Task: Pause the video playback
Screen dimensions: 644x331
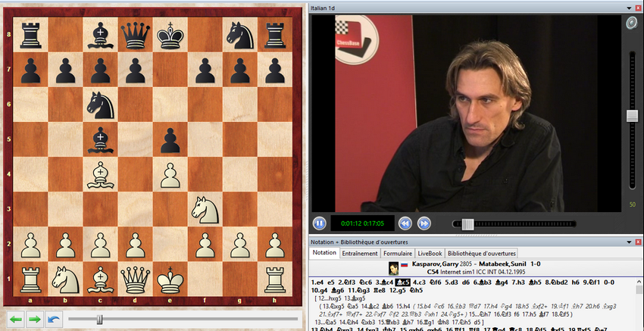Action: (x=320, y=223)
